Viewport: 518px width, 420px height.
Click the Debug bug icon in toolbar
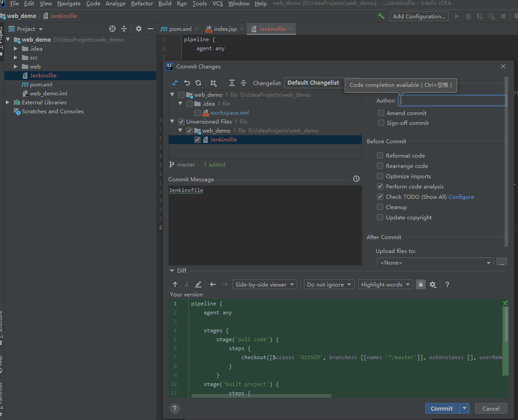468,16
